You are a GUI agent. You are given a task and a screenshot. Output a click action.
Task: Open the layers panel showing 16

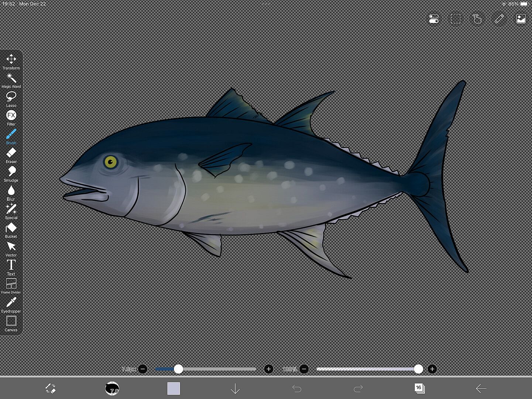point(419,388)
